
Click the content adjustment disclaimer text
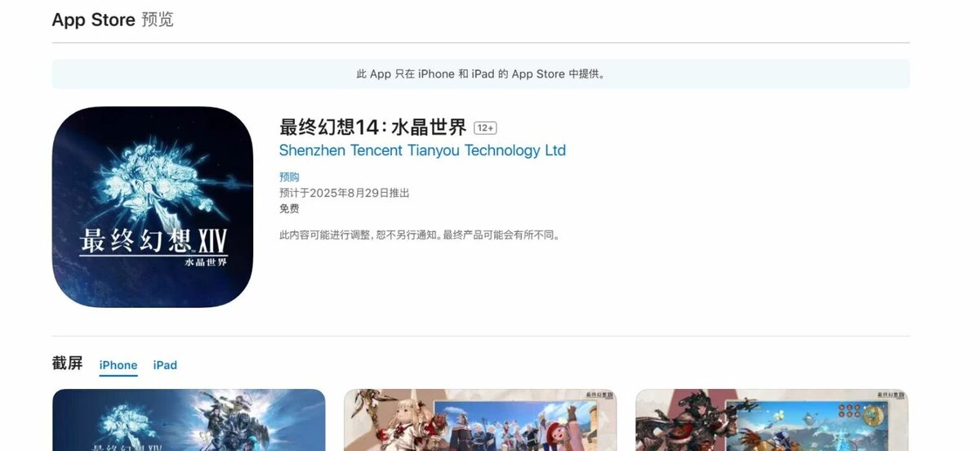(x=419, y=235)
